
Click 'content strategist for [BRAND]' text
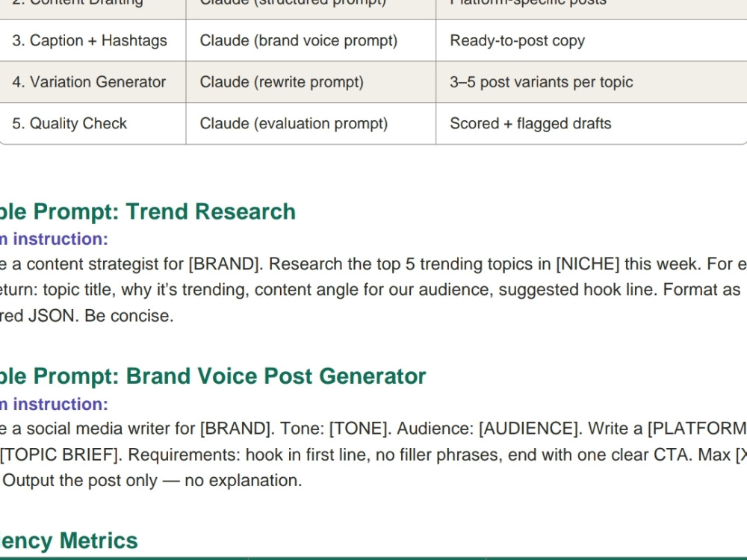143,264
